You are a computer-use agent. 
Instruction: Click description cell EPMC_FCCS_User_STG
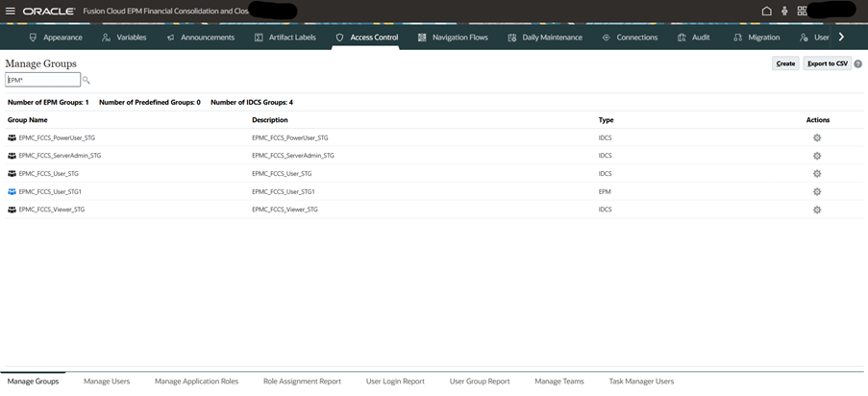(282, 173)
